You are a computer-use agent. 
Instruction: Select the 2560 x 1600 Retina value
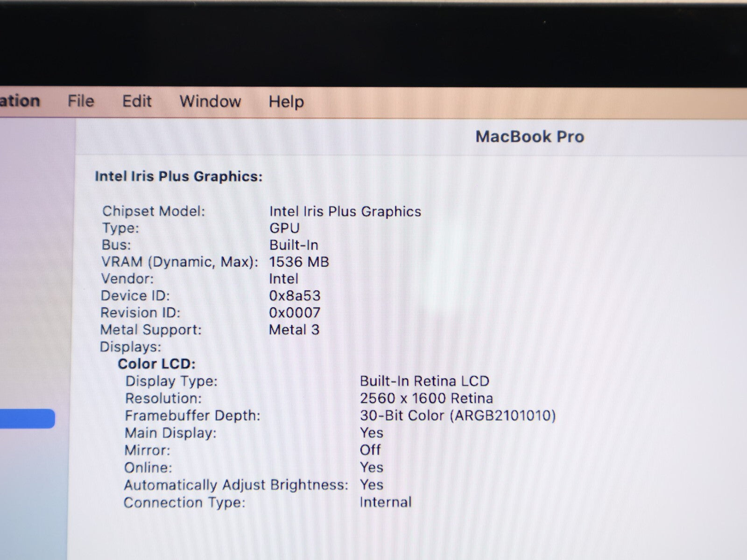click(426, 399)
